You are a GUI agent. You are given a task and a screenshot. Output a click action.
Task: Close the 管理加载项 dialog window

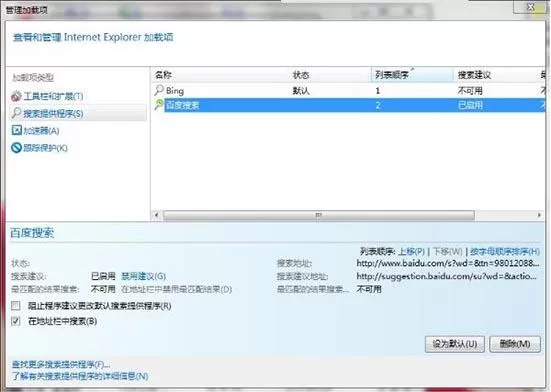(x=531, y=7)
